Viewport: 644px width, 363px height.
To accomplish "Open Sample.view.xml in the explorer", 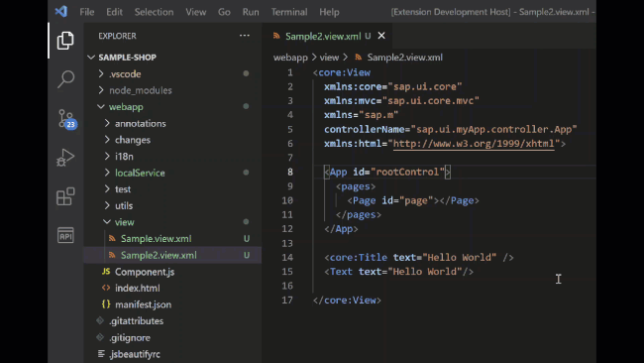I will (x=157, y=238).
